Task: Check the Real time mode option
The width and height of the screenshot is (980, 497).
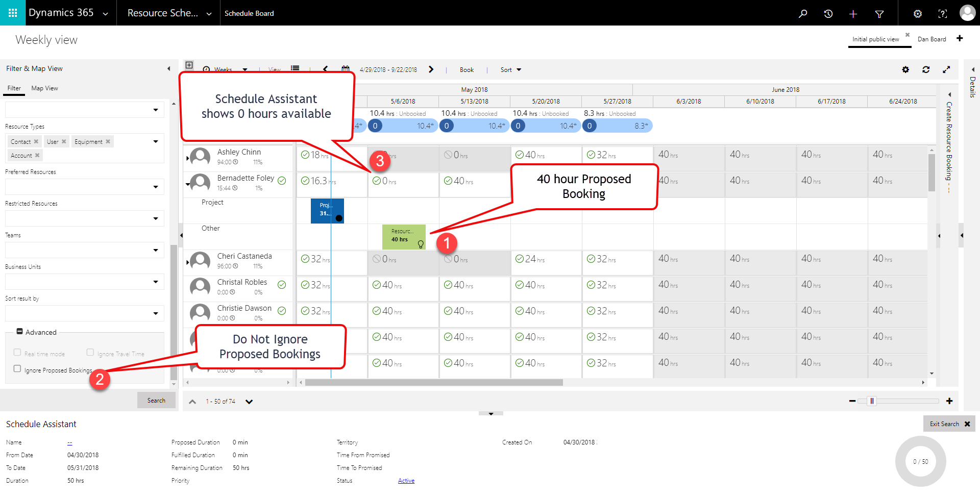Action: tap(17, 352)
